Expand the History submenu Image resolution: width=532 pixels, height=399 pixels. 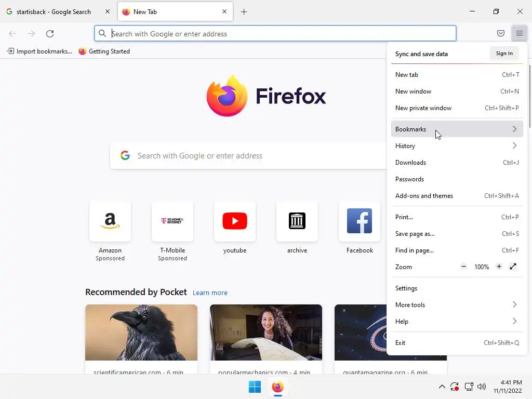click(x=457, y=145)
